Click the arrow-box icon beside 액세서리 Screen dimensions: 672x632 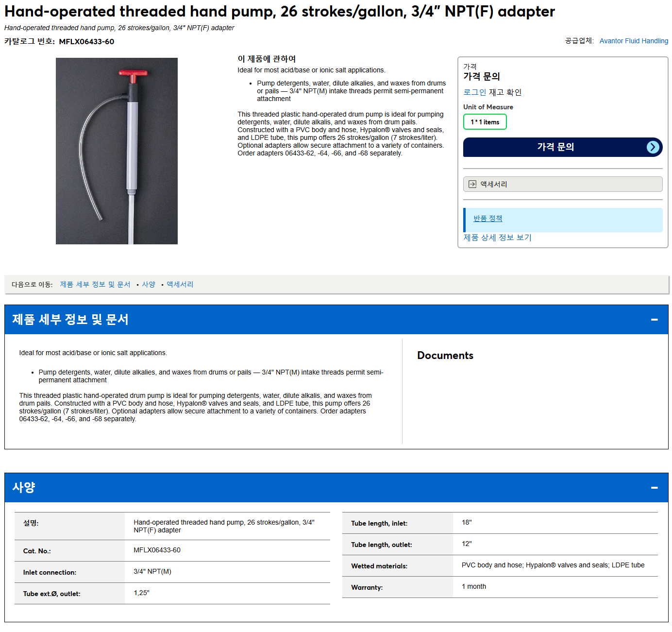[472, 184]
